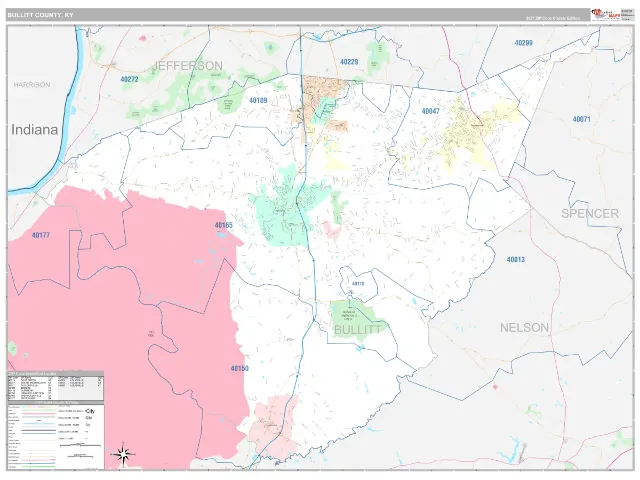Click the map legend panel header

pos(56,402)
